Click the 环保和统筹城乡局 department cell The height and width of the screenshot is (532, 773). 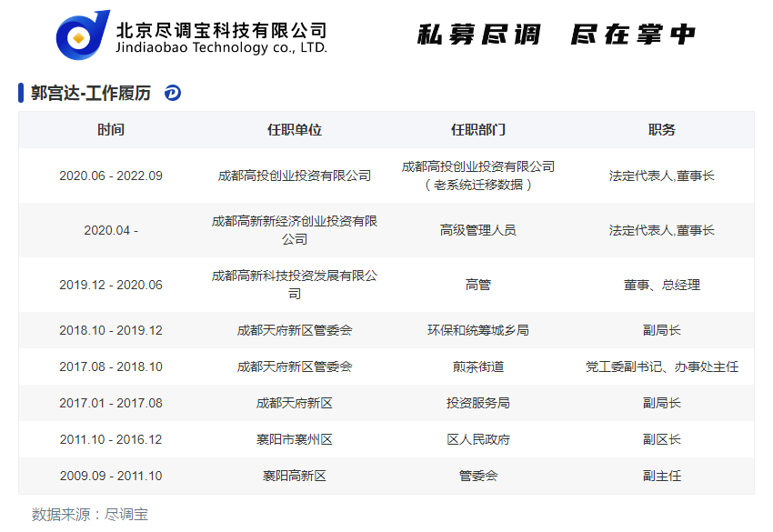pos(478,330)
